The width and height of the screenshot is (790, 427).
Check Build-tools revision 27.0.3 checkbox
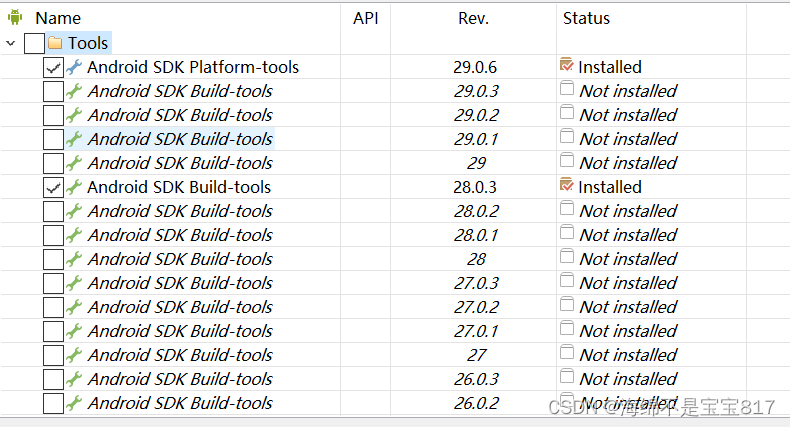(x=53, y=283)
